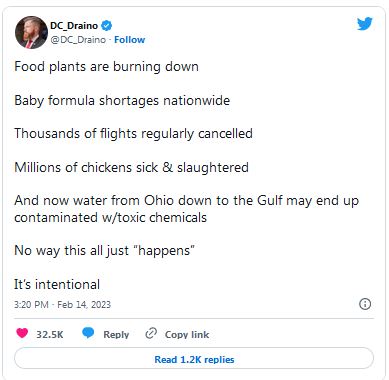Open the 3:20 PM Feb 14, 2023 timestamp
The height and width of the screenshot is (380, 389).
coord(62,305)
